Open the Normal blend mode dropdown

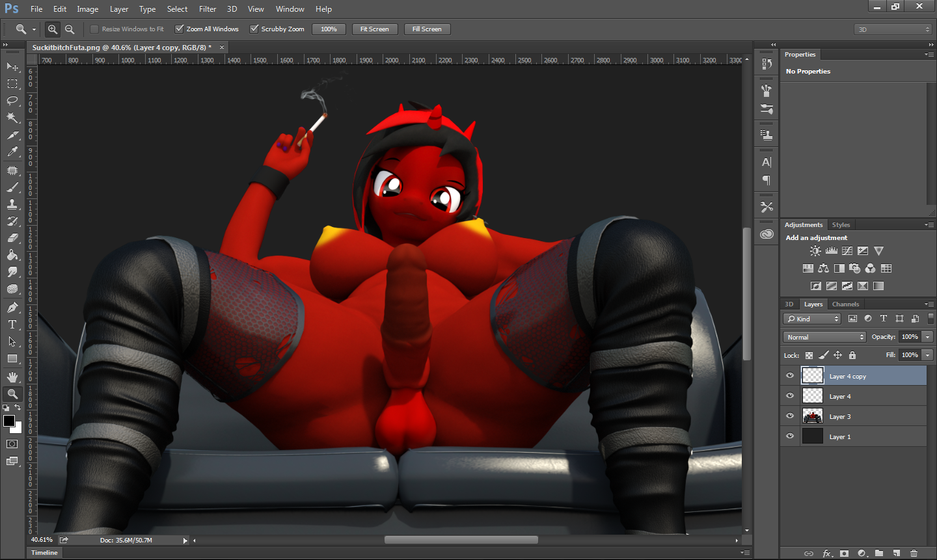tap(824, 337)
